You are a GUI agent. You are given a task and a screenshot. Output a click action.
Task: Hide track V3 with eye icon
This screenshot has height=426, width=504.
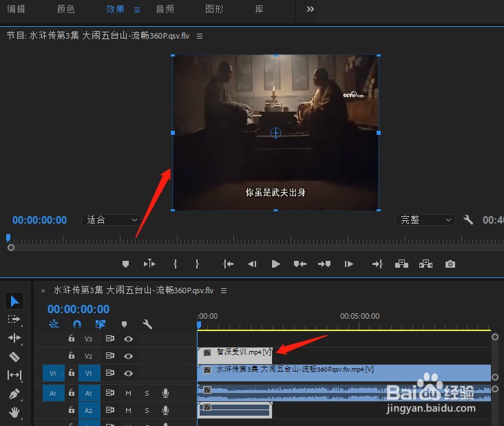(128, 339)
